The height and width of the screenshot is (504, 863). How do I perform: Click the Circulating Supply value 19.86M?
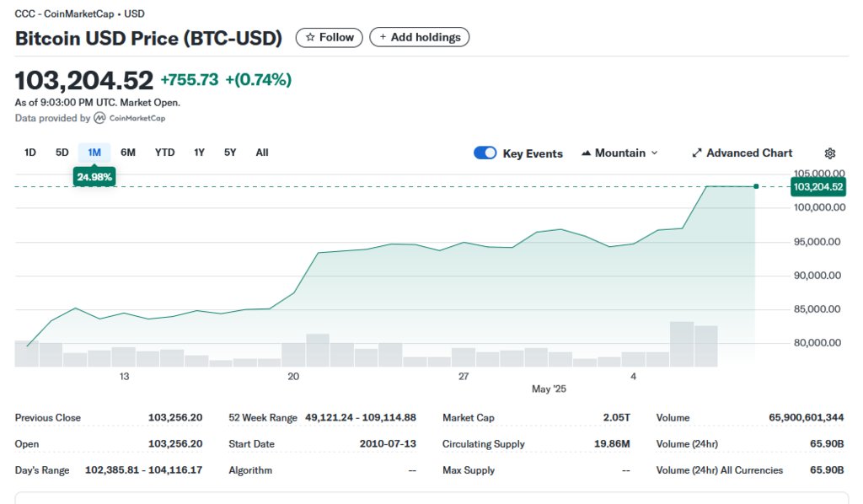coord(612,444)
